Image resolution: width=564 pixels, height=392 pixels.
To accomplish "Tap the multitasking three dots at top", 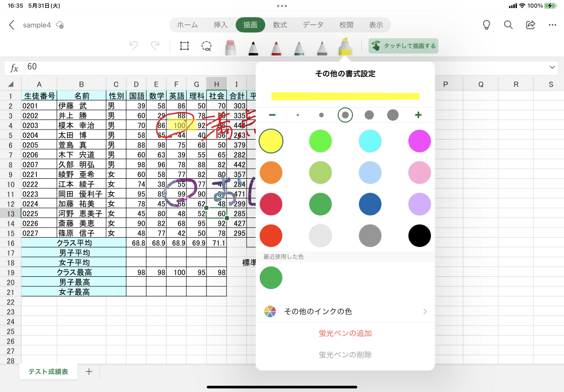I will tap(282, 6).
